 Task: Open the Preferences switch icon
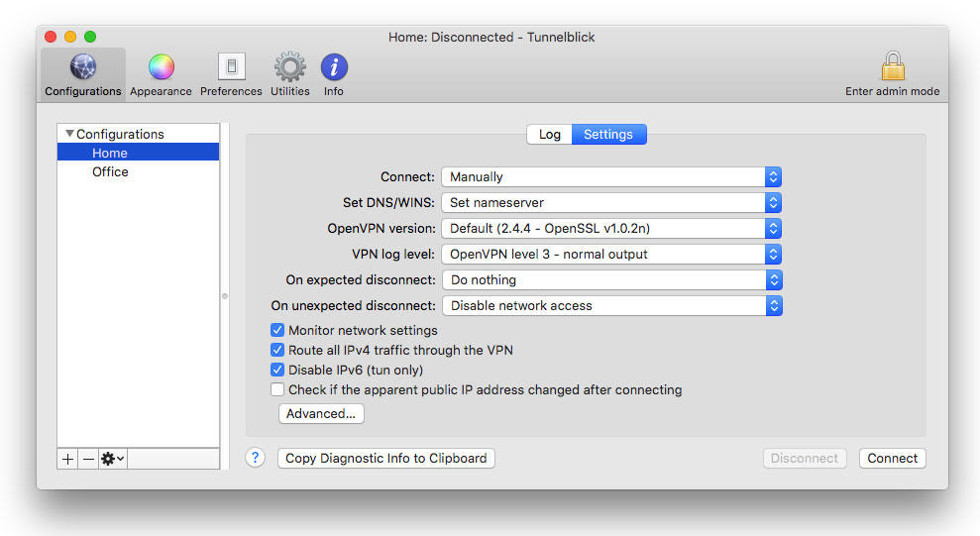(231, 74)
